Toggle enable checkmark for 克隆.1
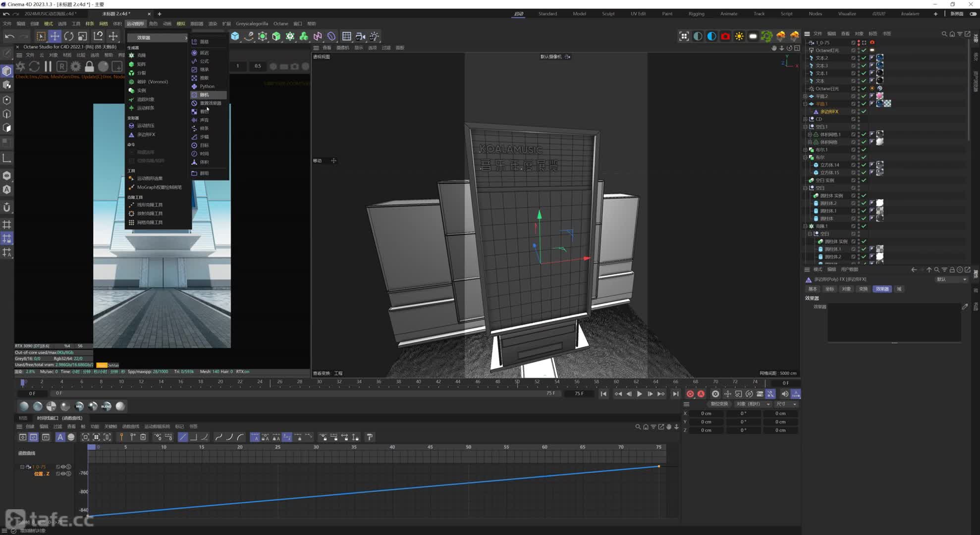Screen dimensions: 980x535 [x=864, y=226]
